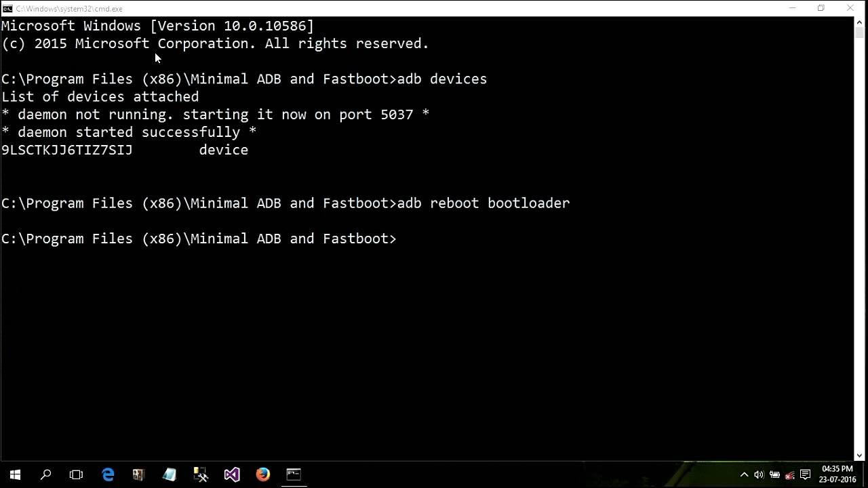The height and width of the screenshot is (488, 868).
Task: Open the notepad-style app on taskbar
Action: point(170,474)
